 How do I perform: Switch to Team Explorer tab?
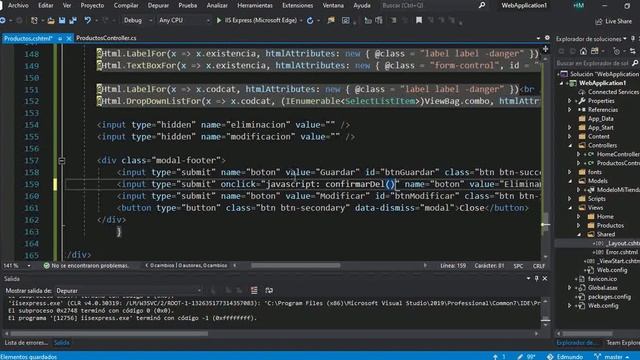[x=623, y=343]
